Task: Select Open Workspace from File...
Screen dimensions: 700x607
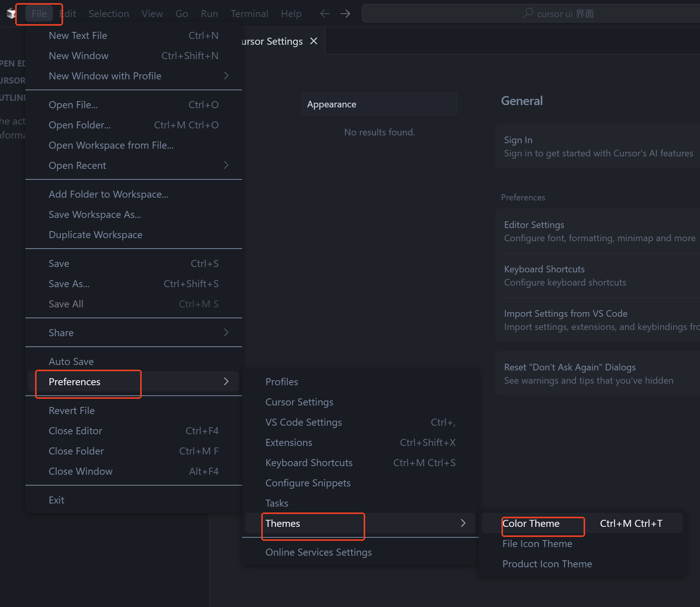Action: tap(134, 145)
